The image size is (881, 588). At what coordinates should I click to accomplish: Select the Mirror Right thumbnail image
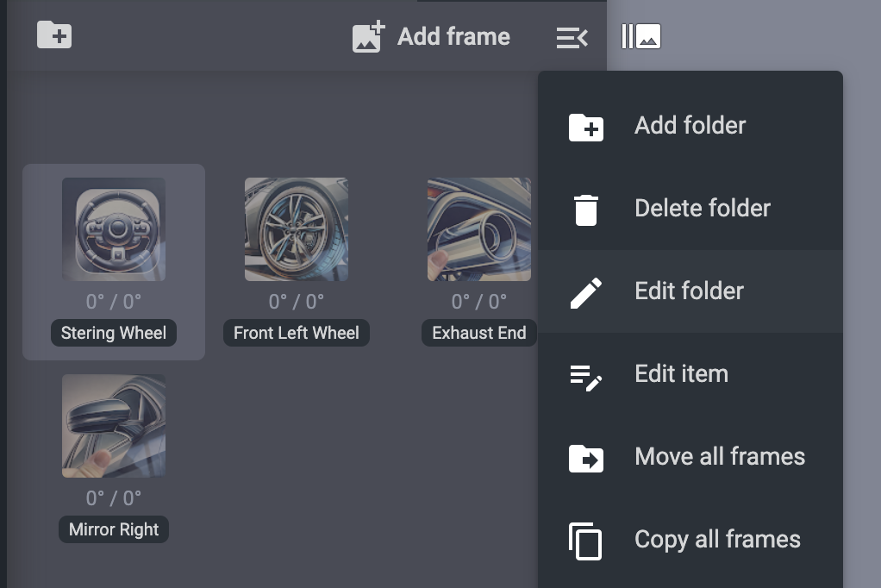[114, 426]
